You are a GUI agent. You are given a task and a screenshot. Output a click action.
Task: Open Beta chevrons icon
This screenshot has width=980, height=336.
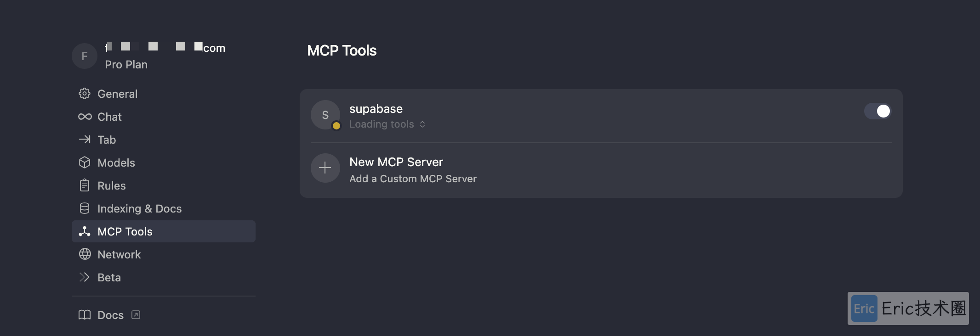[x=85, y=277]
